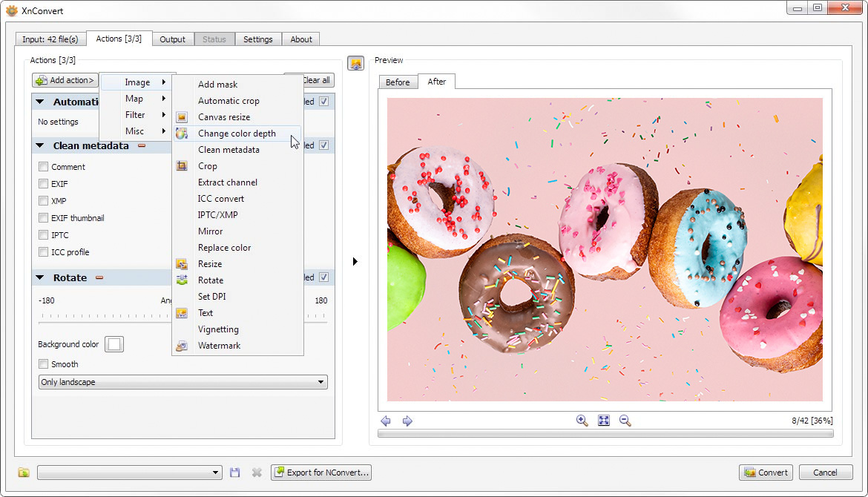Choose Add mask from the Image menu
Viewport: 868px width, 497px height.
click(238, 84)
